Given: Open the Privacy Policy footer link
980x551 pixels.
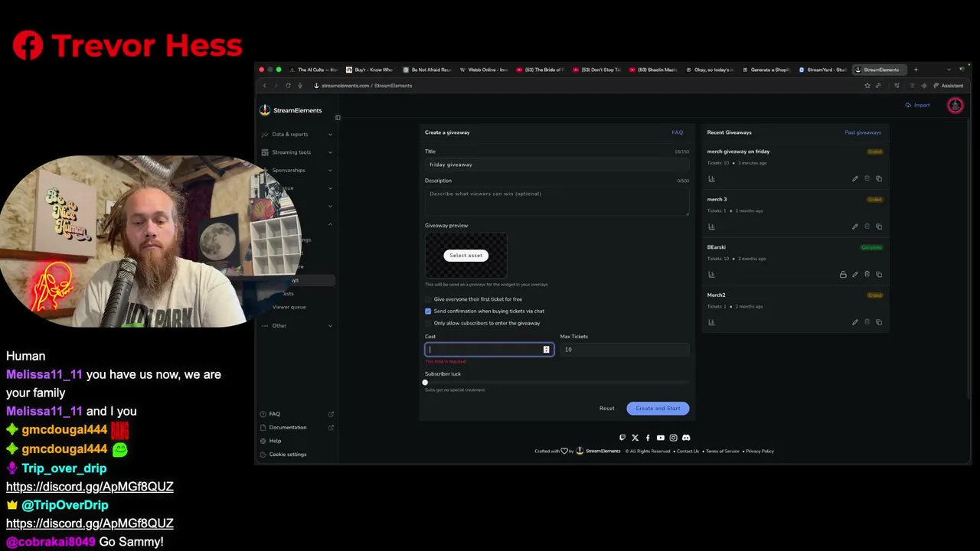Looking at the screenshot, I should pos(759,452).
